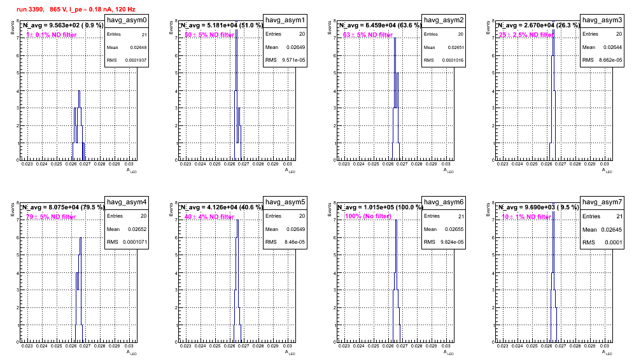Select the magenta 10± 1% ND filter text
Viewport: 634px width, 364px height.
coord(526,217)
